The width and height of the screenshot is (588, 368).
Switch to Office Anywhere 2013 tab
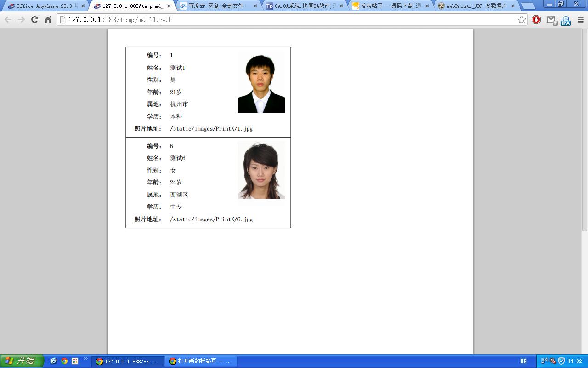44,6
